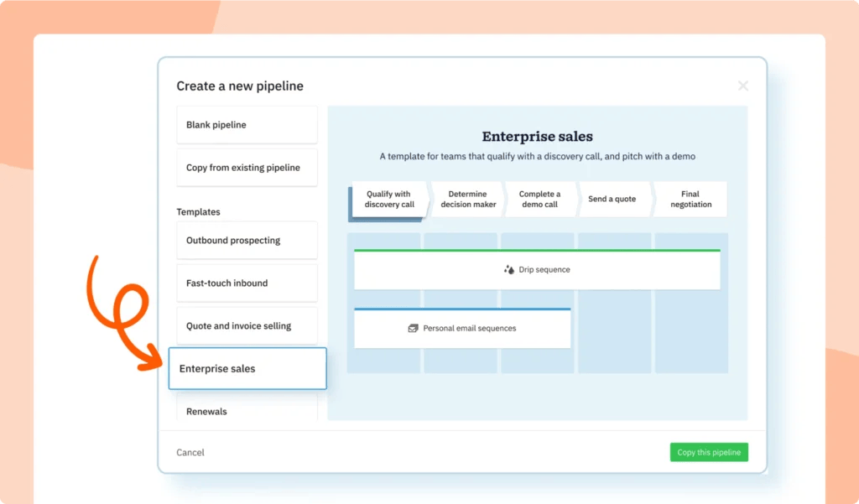The image size is (859, 504).
Task: Click the Final negotiation stage
Action: pyautogui.click(x=690, y=199)
